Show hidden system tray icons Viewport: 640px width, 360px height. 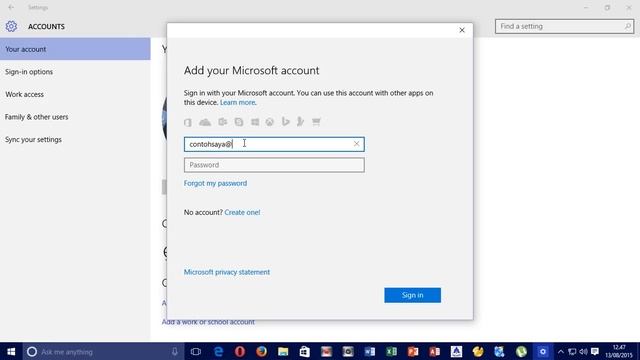pos(561,351)
